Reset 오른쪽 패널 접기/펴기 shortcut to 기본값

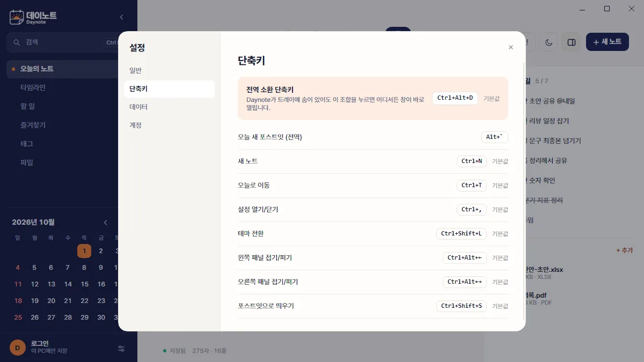click(x=500, y=282)
